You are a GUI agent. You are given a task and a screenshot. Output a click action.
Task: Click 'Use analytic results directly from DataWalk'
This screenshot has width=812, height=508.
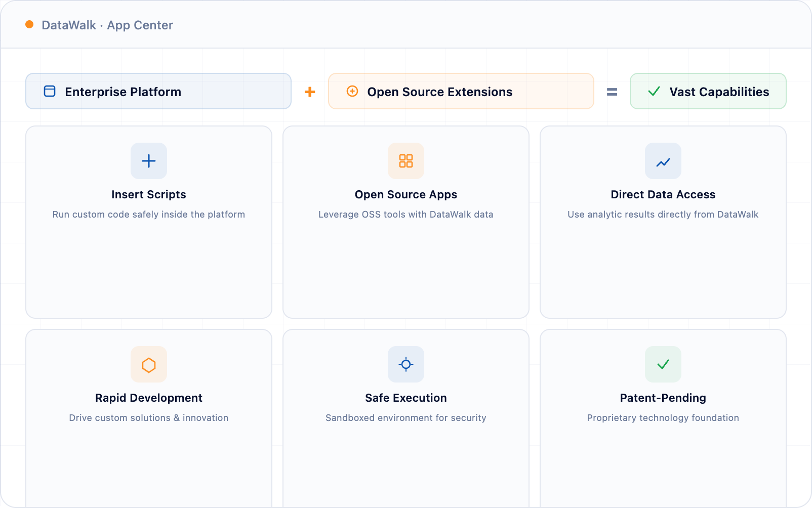[663, 215]
